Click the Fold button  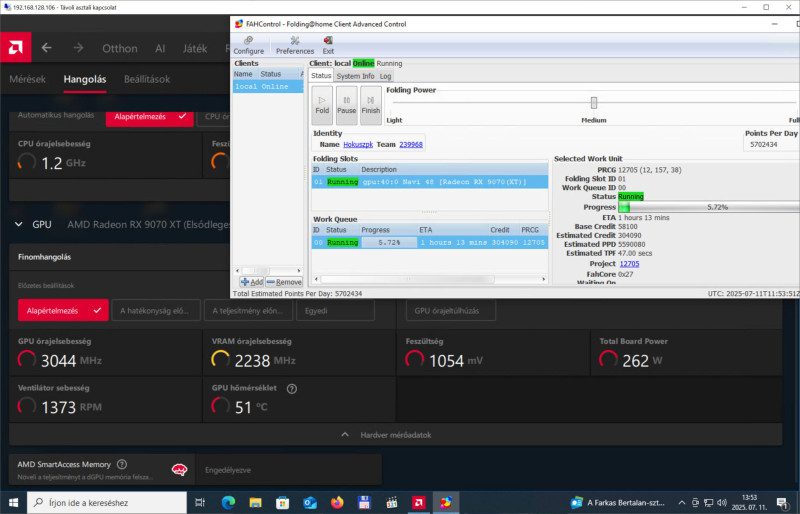(322, 105)
